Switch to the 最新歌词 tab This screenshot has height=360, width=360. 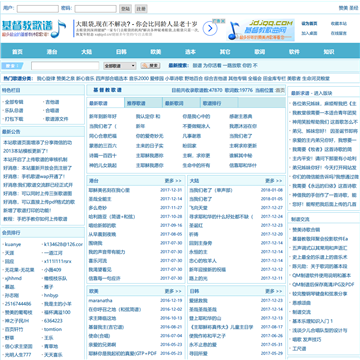[x=181, y=103]
